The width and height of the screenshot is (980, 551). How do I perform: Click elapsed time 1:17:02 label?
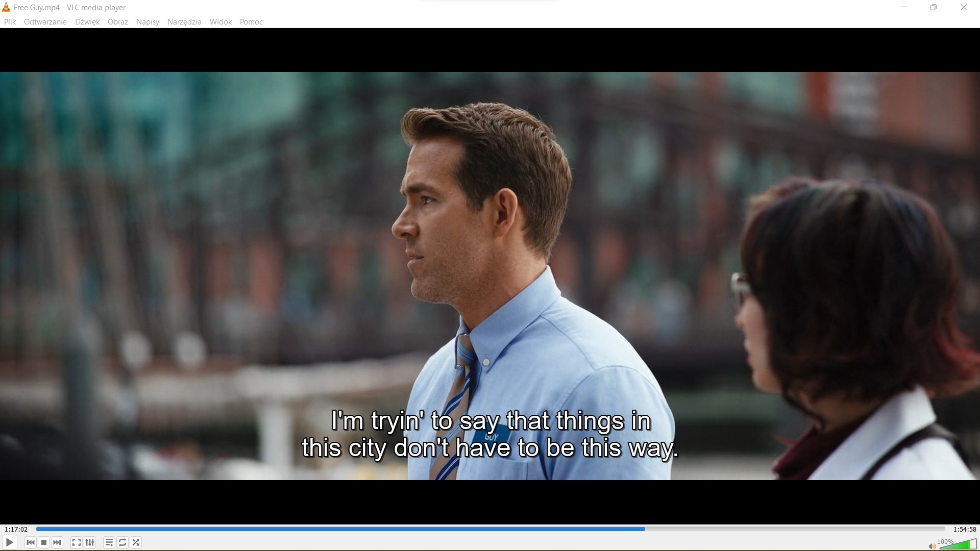coord(16,529)
